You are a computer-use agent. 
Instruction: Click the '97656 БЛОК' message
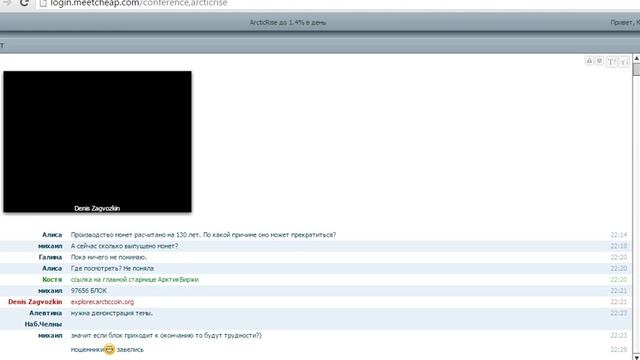pos(89,291)
